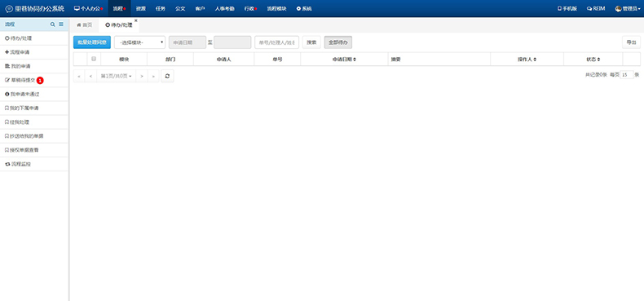Screen dimensions: 644x301
Task: Switch to the 首页 tab
Action: (x=84, y=25)
